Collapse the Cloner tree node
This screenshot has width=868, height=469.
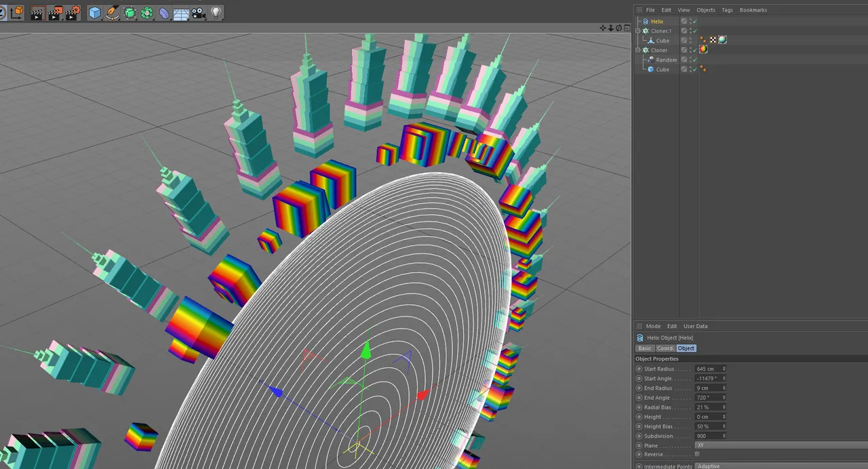(x=637, y=50)
